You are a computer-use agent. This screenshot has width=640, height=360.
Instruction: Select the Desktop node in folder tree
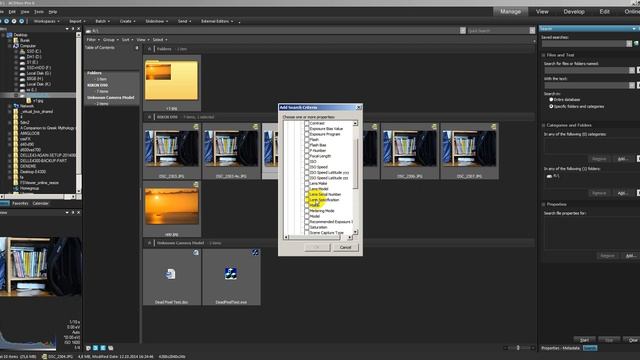(20, 35)
